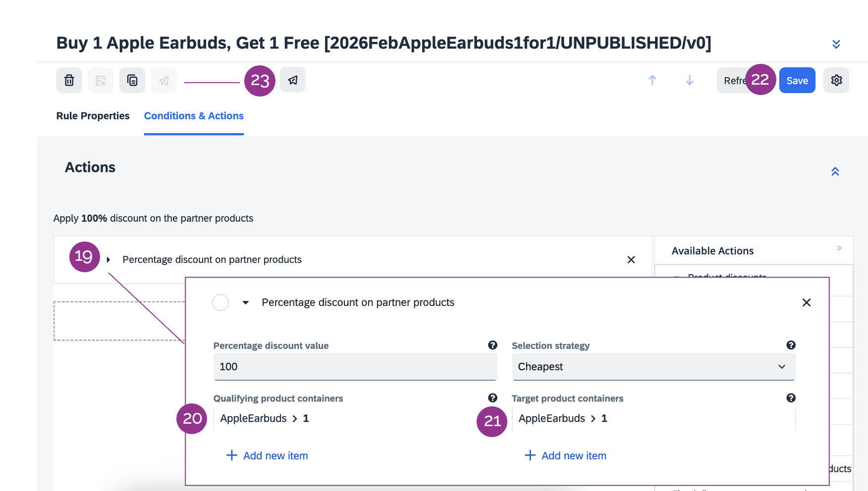This screenshot has width=868, height=491.
Task: Click help icon for Selection strategy
Action: (x=791, y=345)
